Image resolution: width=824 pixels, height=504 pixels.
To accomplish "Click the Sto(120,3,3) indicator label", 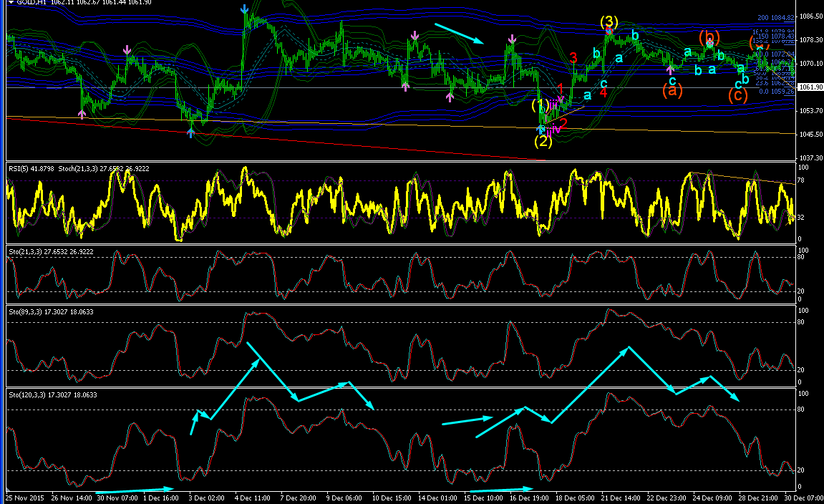I will [52, 394].
